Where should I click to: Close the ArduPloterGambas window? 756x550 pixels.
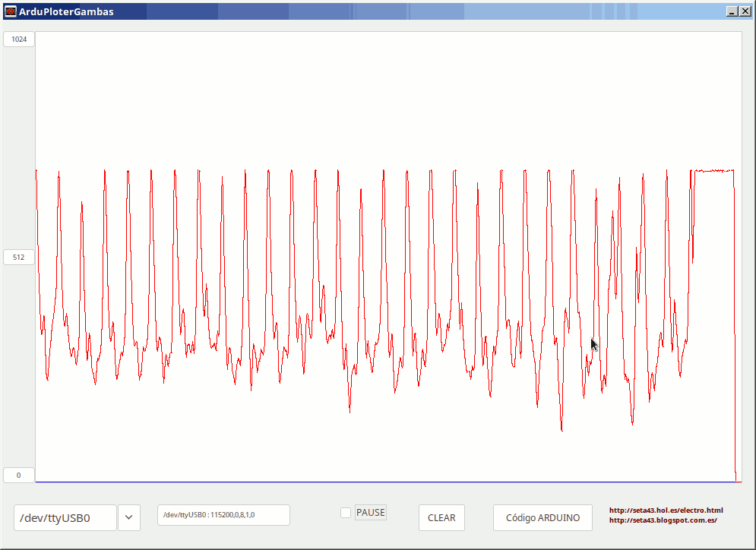tap(745, 11)
